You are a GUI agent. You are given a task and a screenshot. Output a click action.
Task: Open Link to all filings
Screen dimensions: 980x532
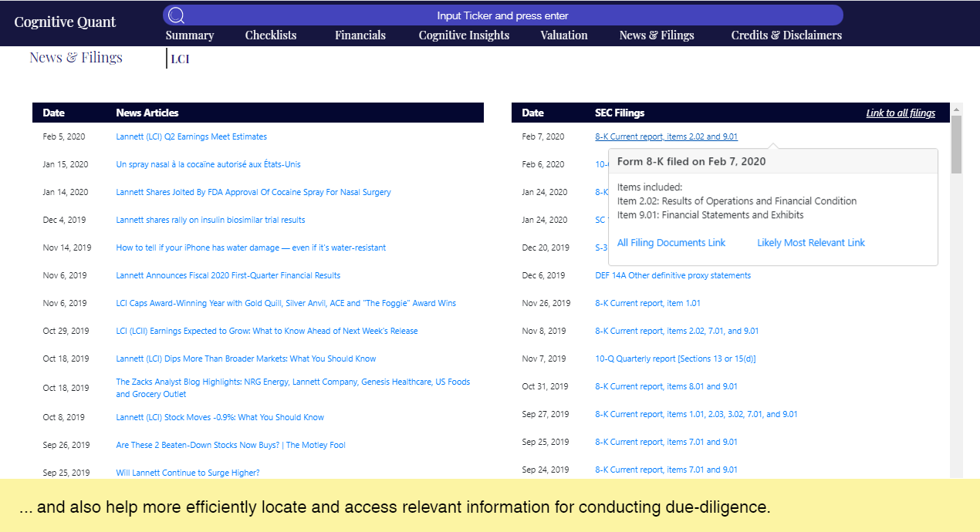coord(900,112)
